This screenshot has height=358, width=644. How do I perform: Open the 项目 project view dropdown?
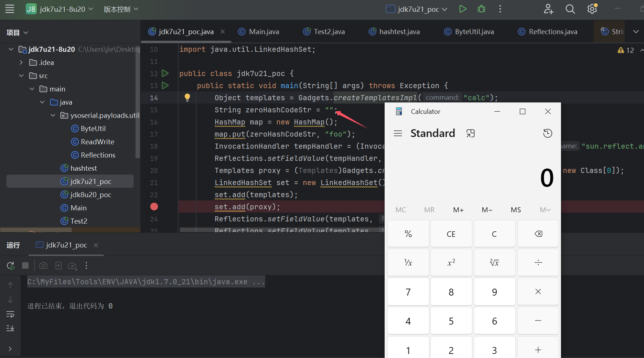(17, 33)
